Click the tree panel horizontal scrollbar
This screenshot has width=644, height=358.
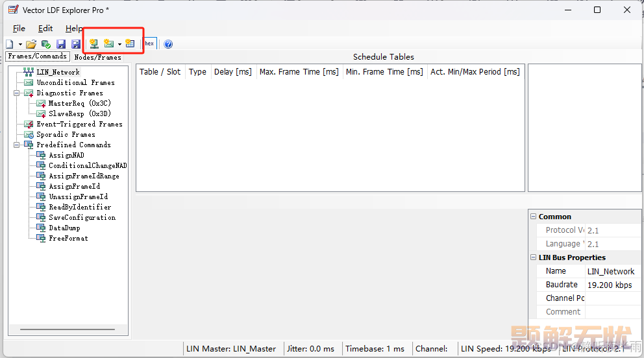click(68, 329)
